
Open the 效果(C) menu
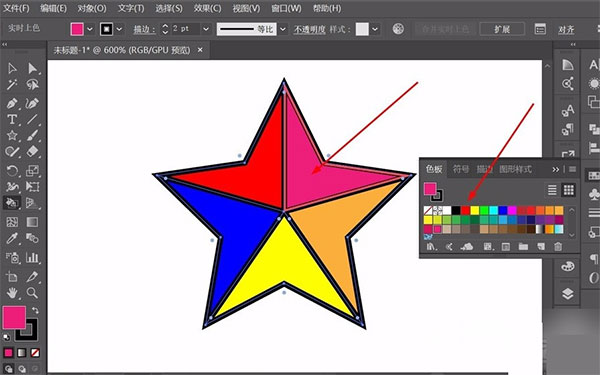click(207, 8)
